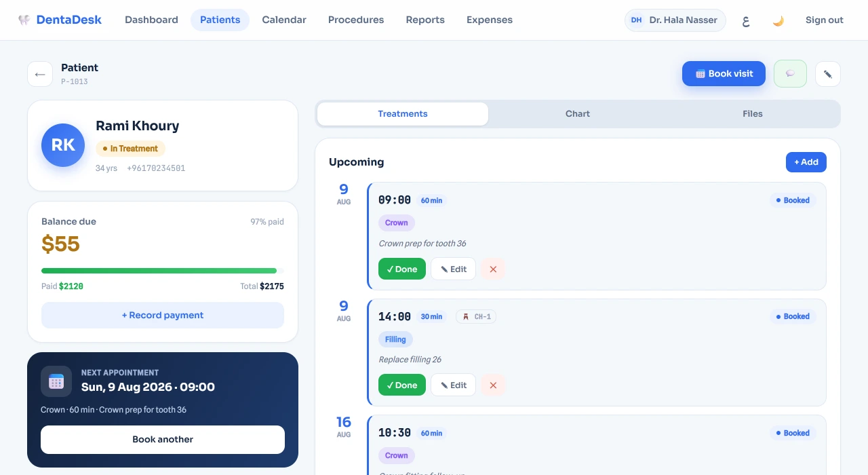Click the DentaDesk tooth logo
The image size is (868, 475).
pos(24,20)
